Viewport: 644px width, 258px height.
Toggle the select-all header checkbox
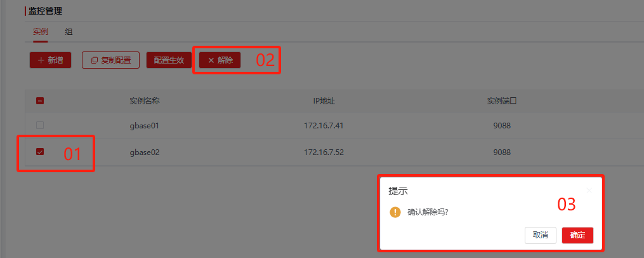tap(40, 101)
